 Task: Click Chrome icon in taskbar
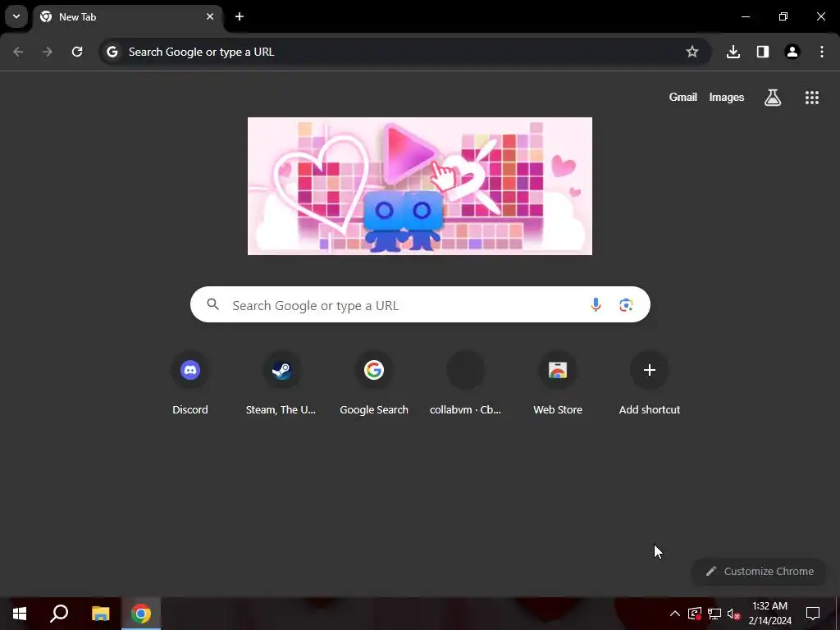pyautogui.click(x=141, y=614)
